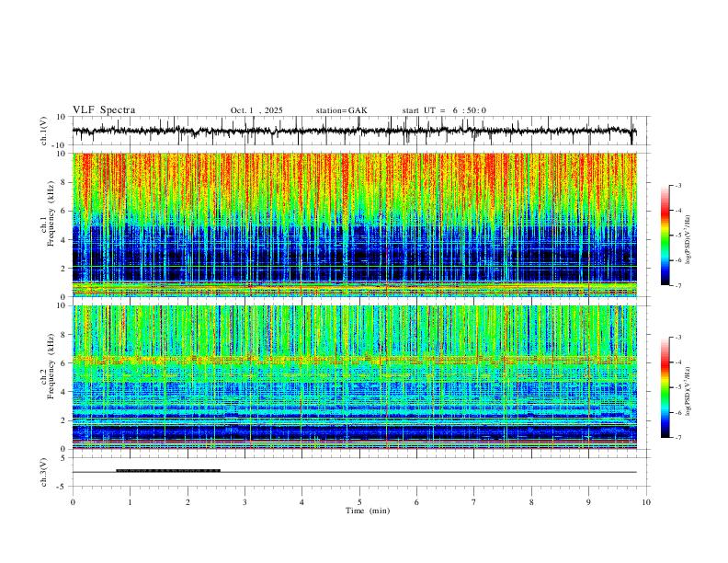This screenshot has width=728, height=563.
Task: Click the 'Time (min)' axis label
Action: [x=368, y=511]
